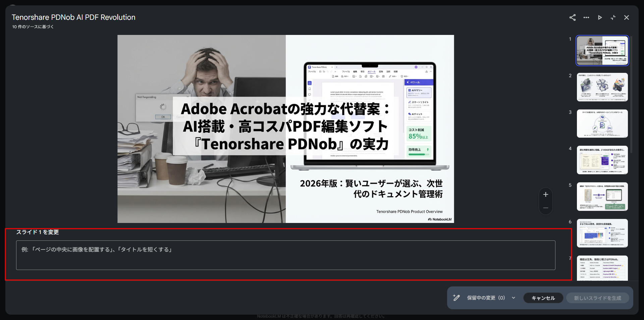Open the more options (⋯) menu
This screenshot has width=644, height=320.
click(x=586, y=17)
